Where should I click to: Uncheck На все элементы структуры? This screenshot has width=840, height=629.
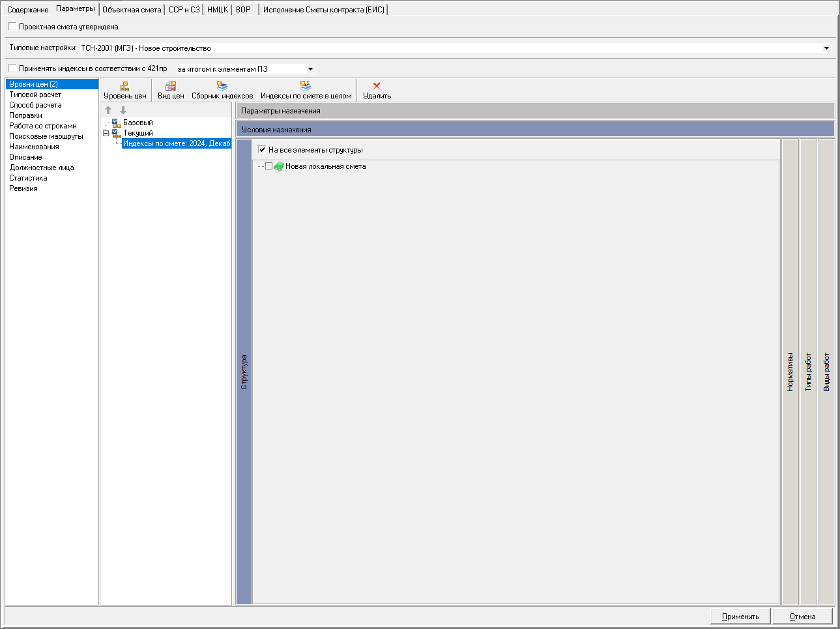[262, 150]
